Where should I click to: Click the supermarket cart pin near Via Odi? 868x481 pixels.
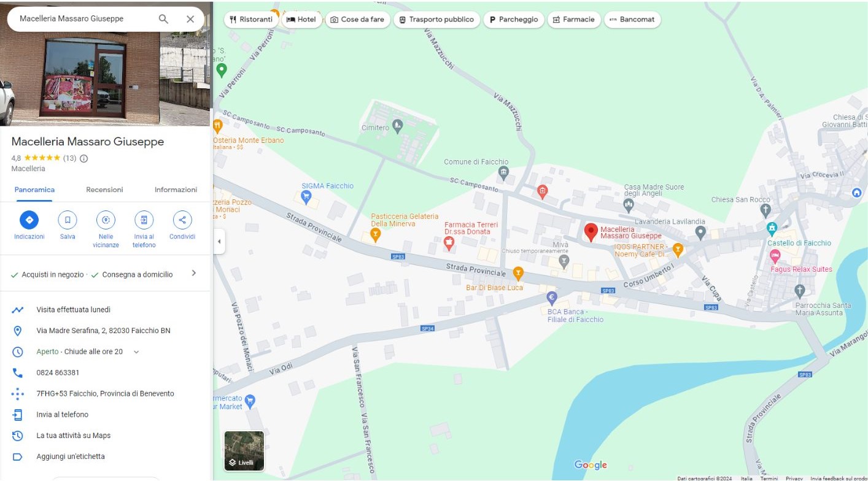(249, 401)
